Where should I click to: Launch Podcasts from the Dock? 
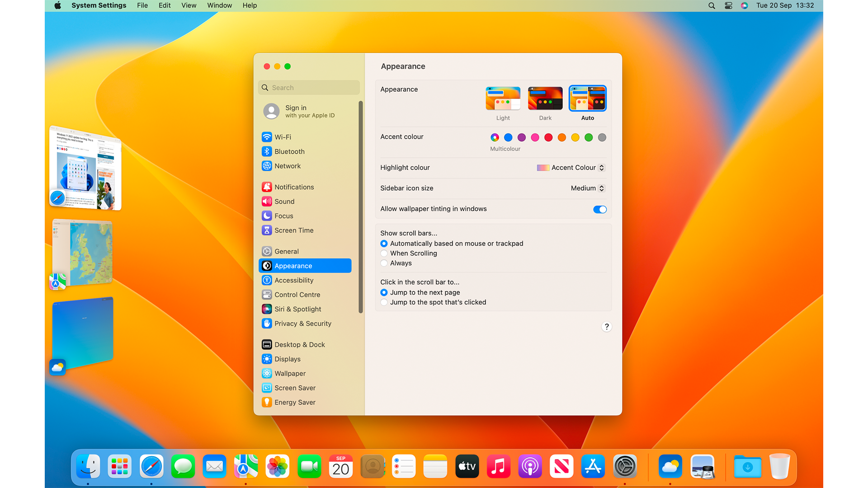530,466
